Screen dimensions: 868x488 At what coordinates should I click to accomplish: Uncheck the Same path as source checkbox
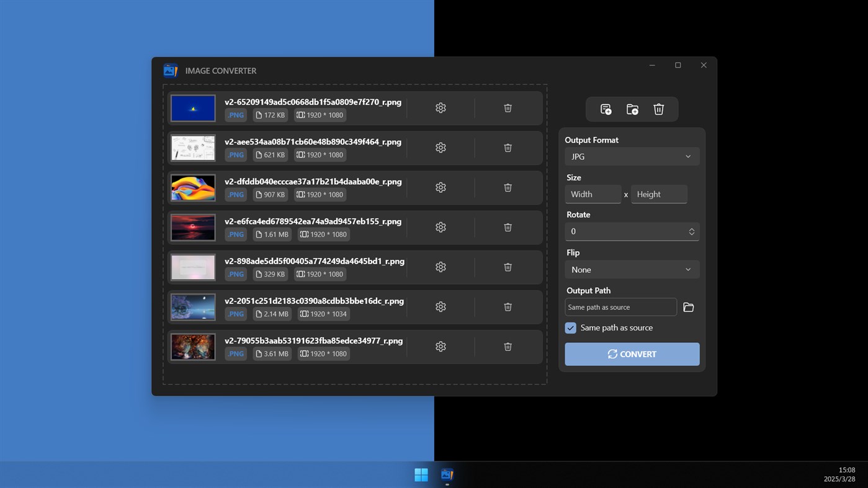tap(570, 327)
